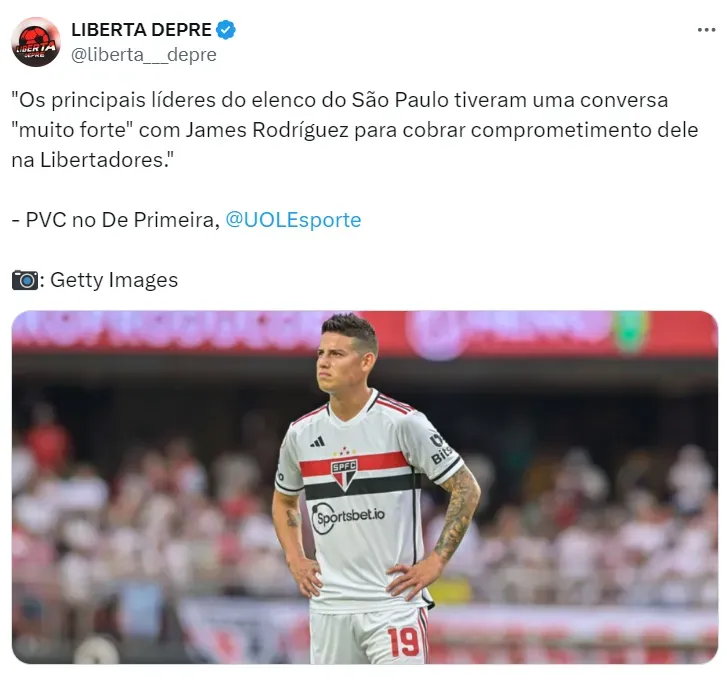
Task: Click the Adidas logo on the jersey
Action: point(318,442)
